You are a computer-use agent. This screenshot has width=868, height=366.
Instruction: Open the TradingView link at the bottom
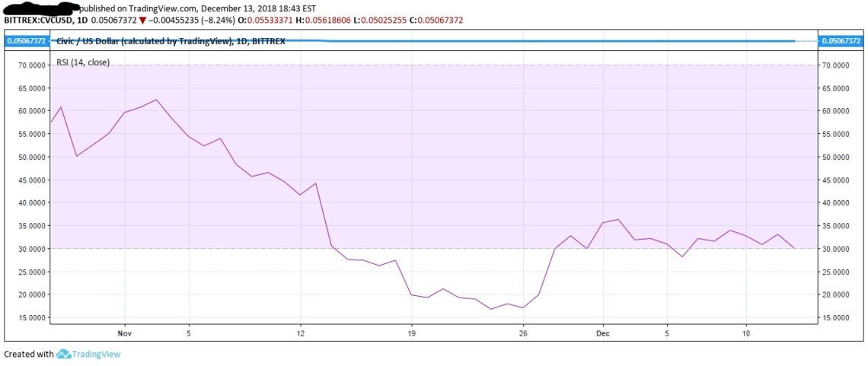(x=97, y=354)
